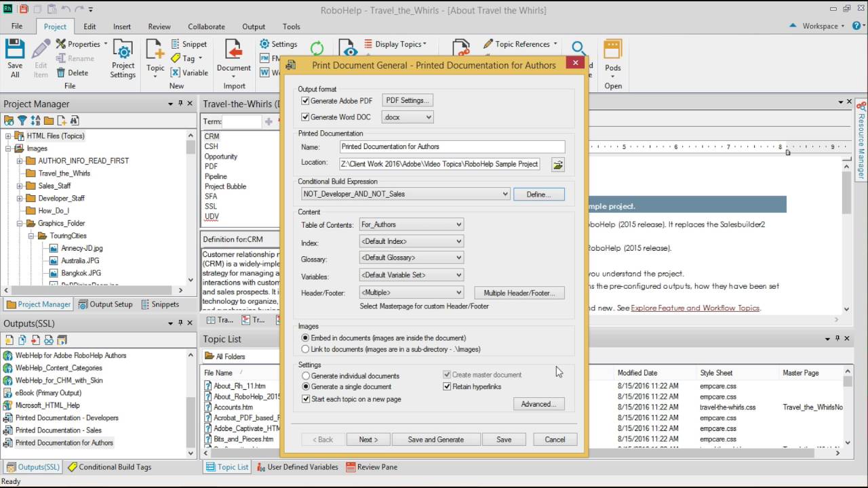Screen dimensions: 868x488
Task: Switch to the Output ribbon tab
Action: pyautogui.click(x=254, y=26)
